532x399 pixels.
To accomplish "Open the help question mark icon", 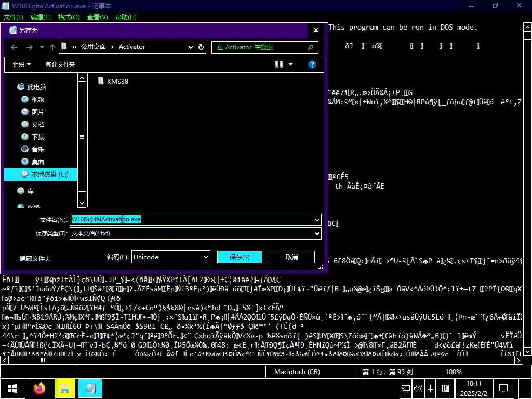I will point(312,64).
